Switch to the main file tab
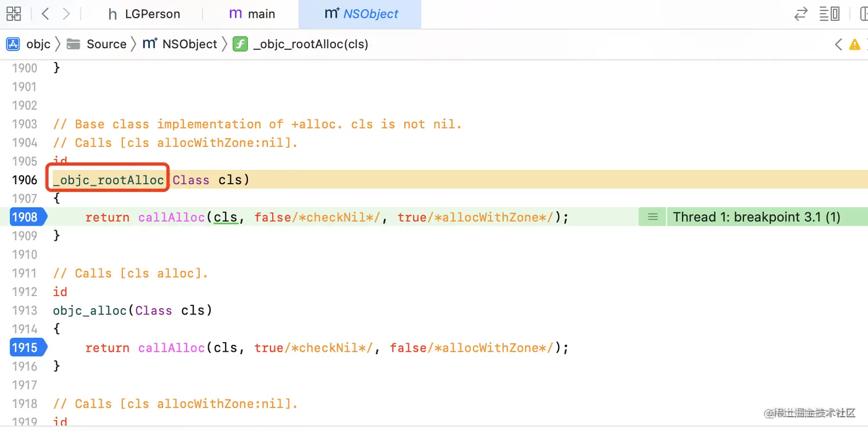The image size is (868, 431). (252, 14)
